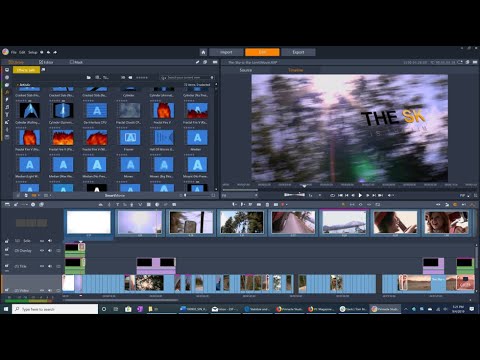
Task: Open the File menu
Action: coord(14,52)
